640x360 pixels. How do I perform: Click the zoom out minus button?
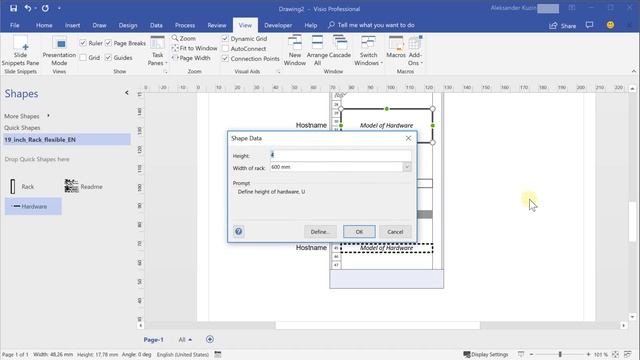click(531, 354)
